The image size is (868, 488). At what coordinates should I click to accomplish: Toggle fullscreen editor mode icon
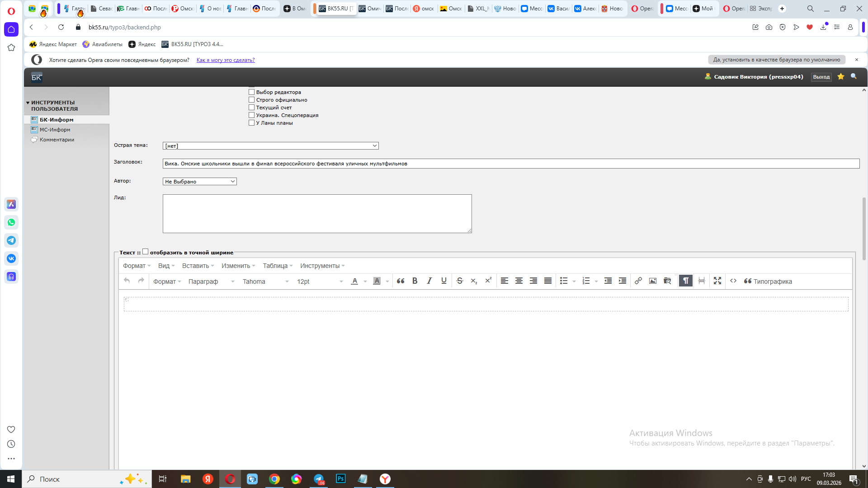(x=717, y=281)
